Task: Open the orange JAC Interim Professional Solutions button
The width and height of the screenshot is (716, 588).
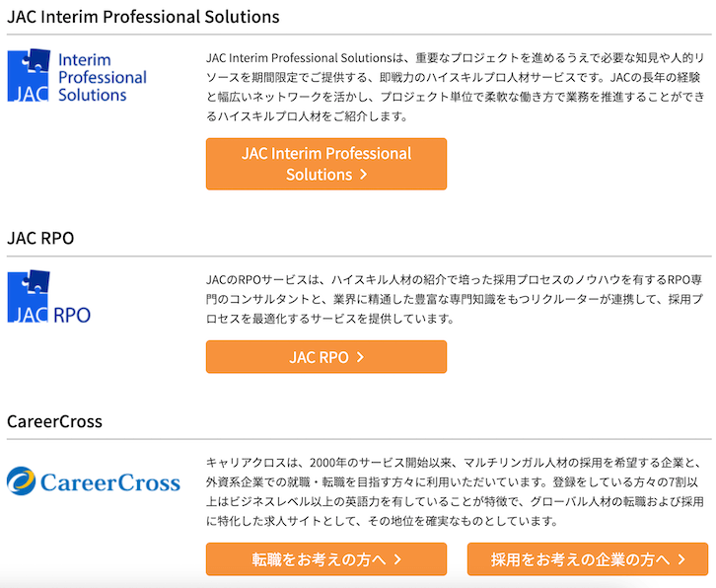Action: click(325, 164)
